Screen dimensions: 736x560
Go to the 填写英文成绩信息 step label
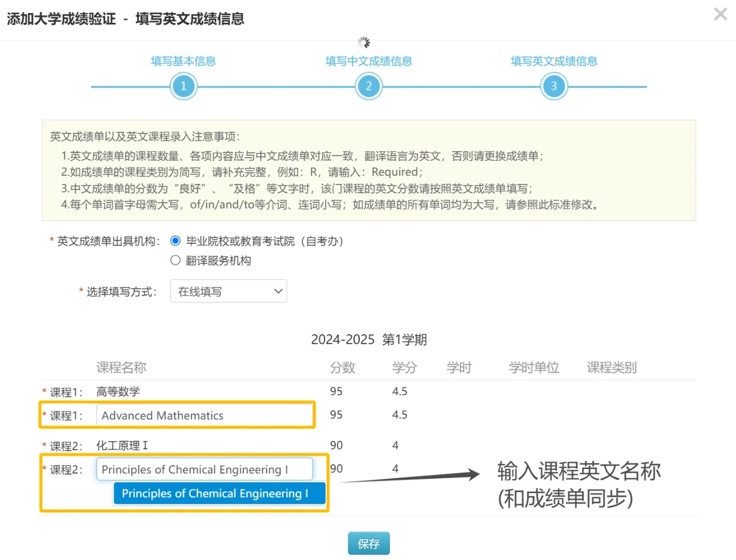pos(554,61)
